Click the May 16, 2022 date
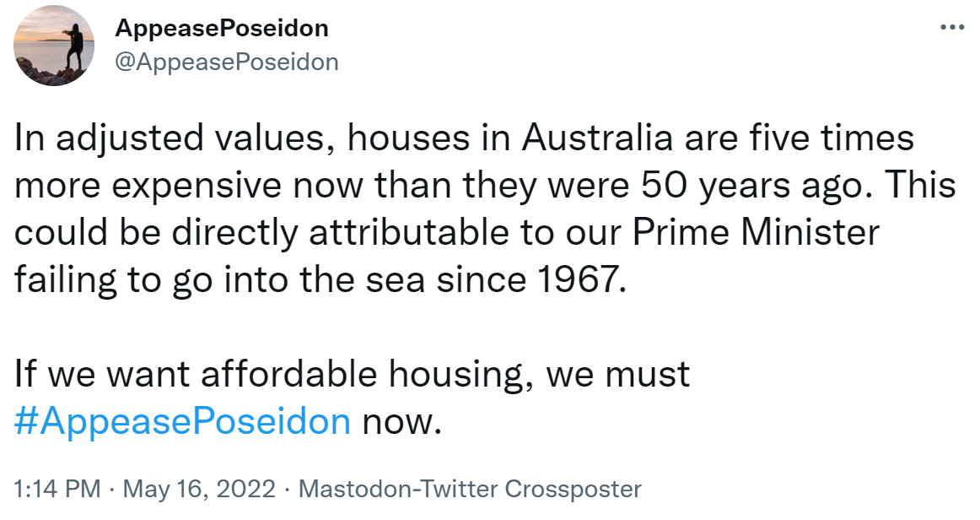This screenshot has width=980, height=520. pos(199,489)
